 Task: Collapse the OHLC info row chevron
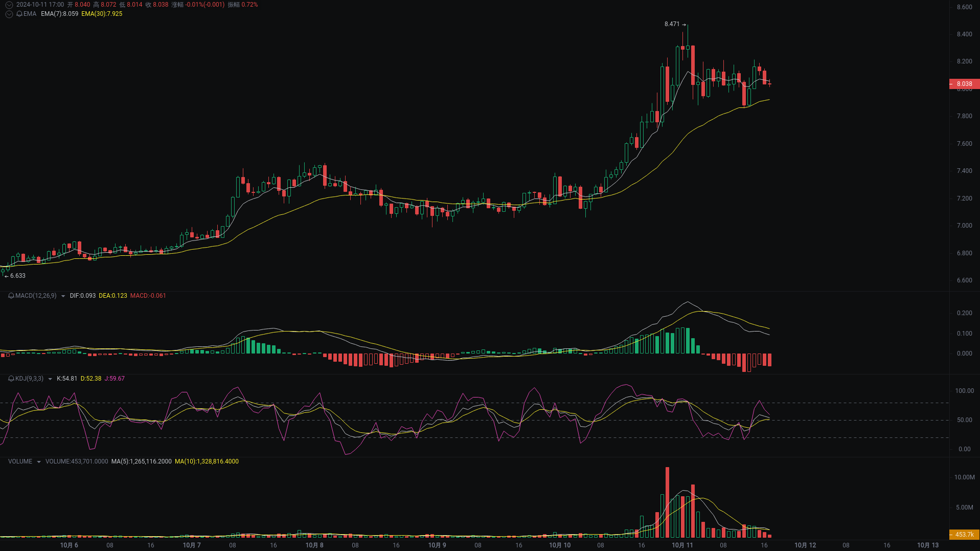pyautogui.click(x=9, y=5)
